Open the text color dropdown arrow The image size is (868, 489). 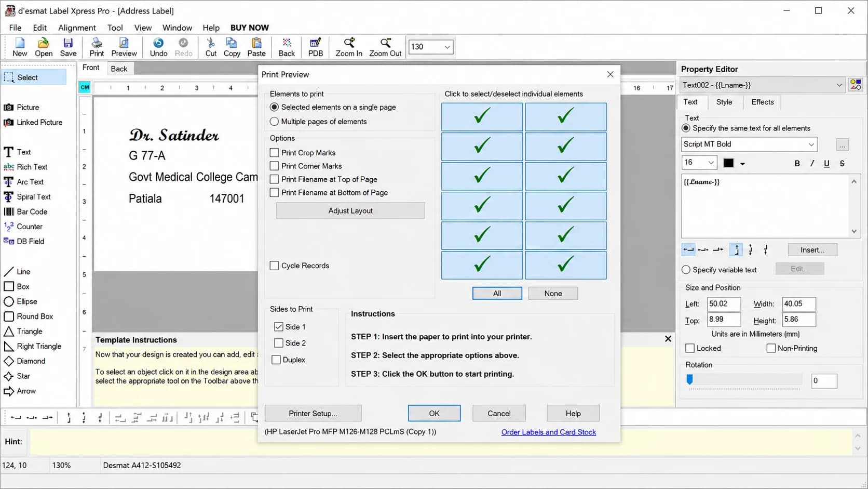pyautogui.click(x=742, y=164)
